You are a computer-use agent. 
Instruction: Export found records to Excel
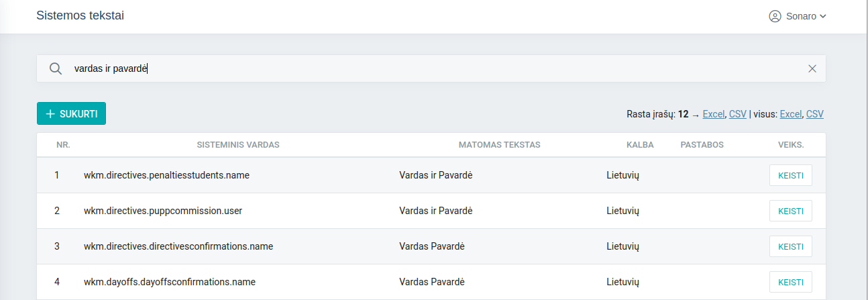coord(713,114)
